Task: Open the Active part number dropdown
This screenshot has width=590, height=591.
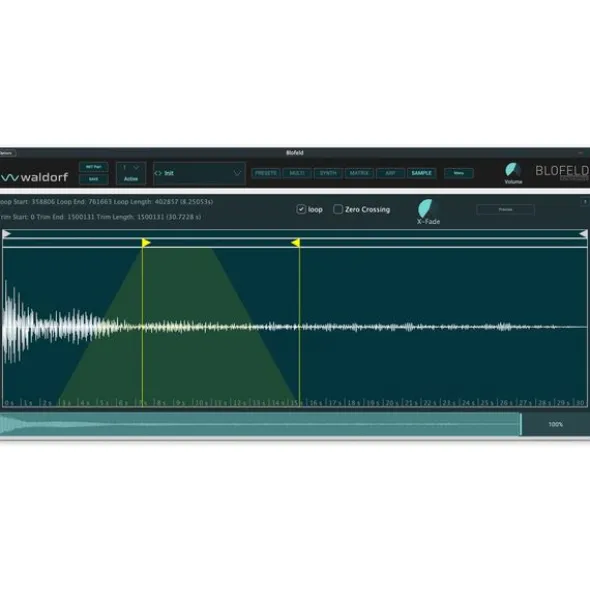Action: tap(130, 168)
